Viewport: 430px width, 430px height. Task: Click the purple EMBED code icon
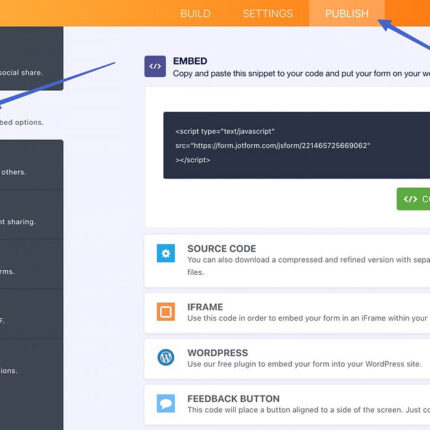[x=155, y=66]
